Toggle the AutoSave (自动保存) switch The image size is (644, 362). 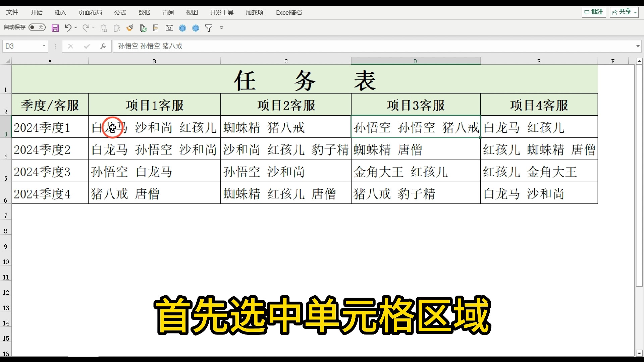[37, 27]
